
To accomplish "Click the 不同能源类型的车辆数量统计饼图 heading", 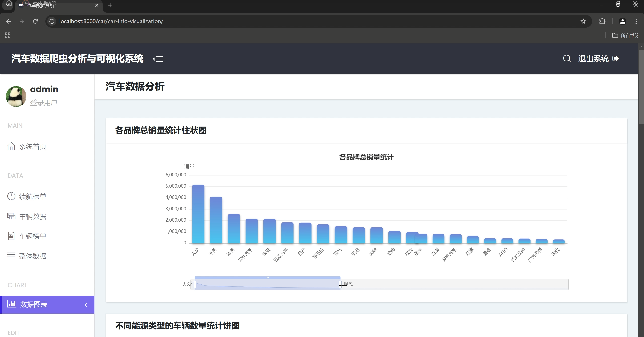I will click(177, 326).
